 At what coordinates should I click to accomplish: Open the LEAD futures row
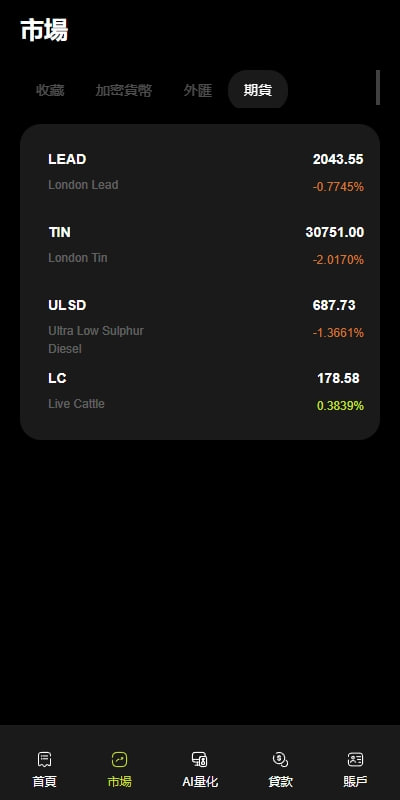click(200, 172)
